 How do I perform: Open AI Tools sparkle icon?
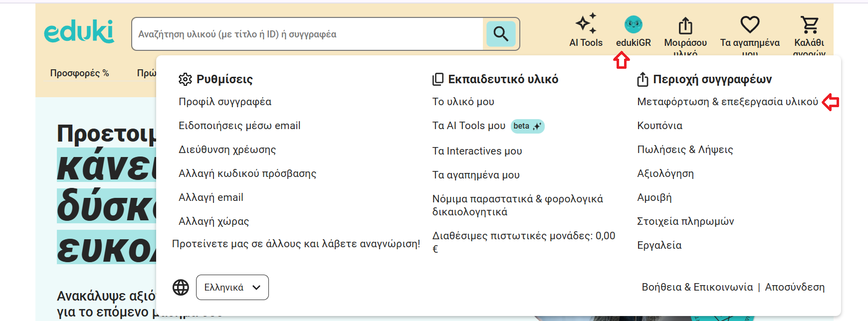point(586,24)
